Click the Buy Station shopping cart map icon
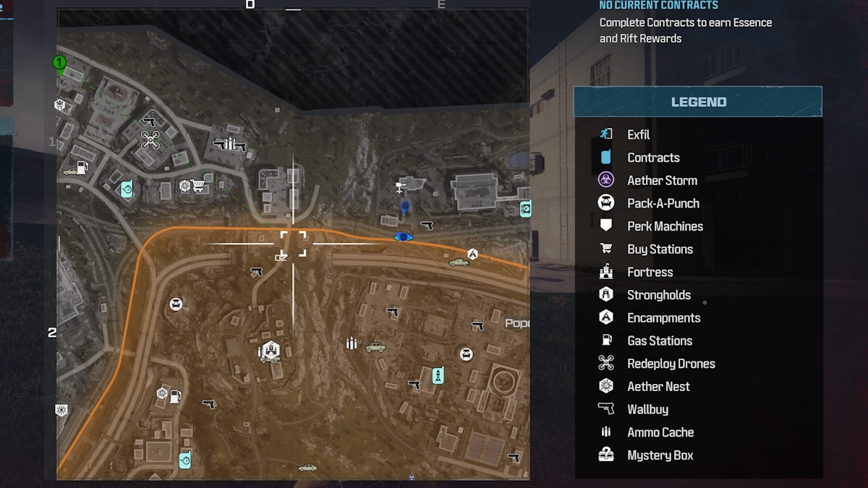 click(x=198, y=187)
